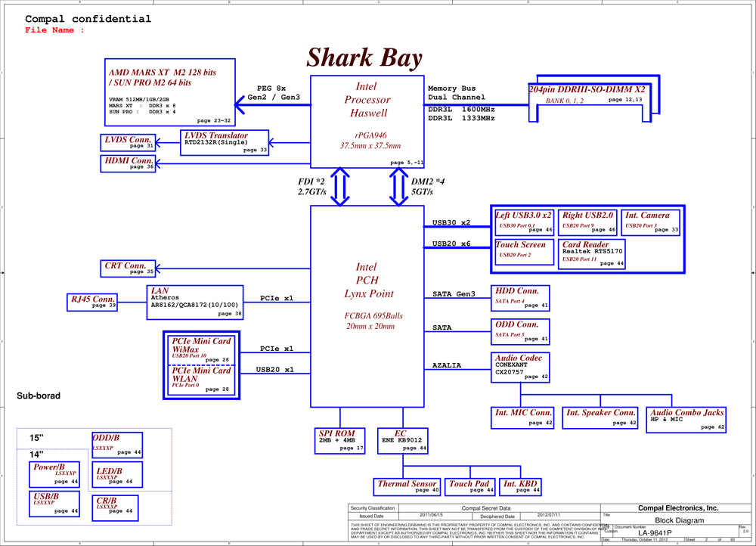The image size is (756, 546).
Task: Click the DMI2 *4 5GT/s label
Action: (428, 186)
